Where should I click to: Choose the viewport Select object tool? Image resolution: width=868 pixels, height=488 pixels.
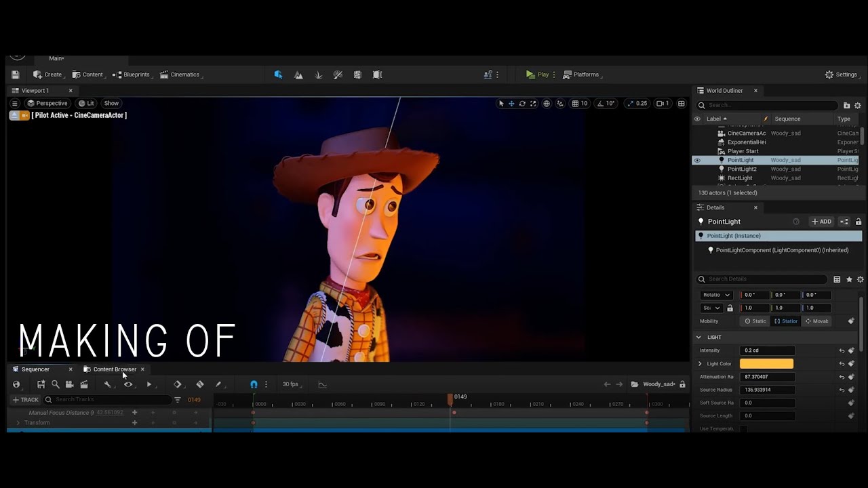pos(501,104)
